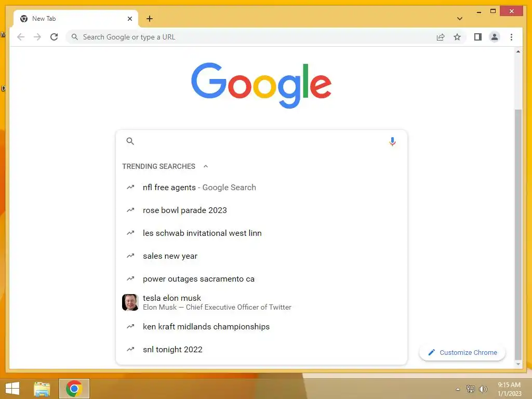Click the pencil icon on Customize Chrome

tap(431, 353)
